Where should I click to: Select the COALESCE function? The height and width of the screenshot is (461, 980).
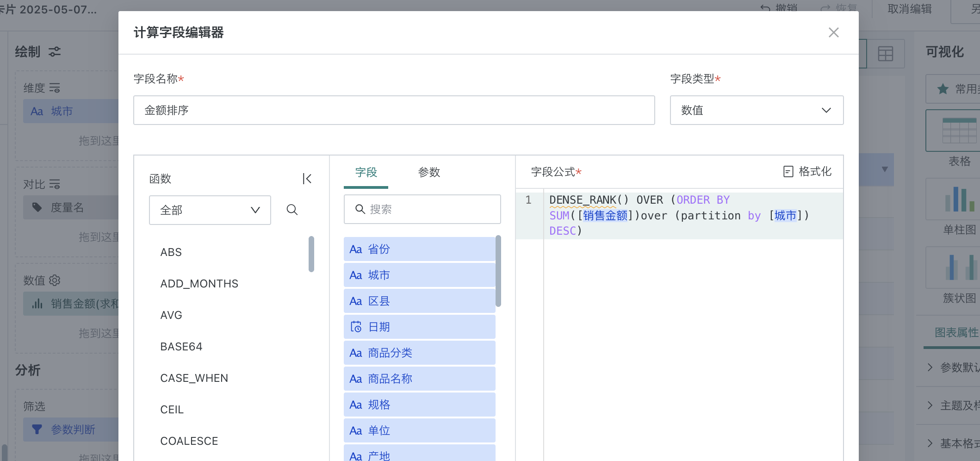tap(189, 441)
